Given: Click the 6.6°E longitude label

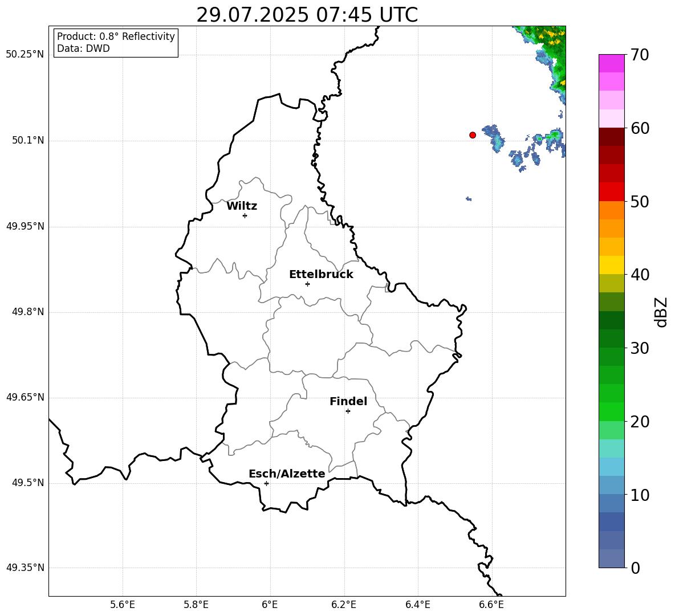Looking at the screenshot, I should pos(491,605).
